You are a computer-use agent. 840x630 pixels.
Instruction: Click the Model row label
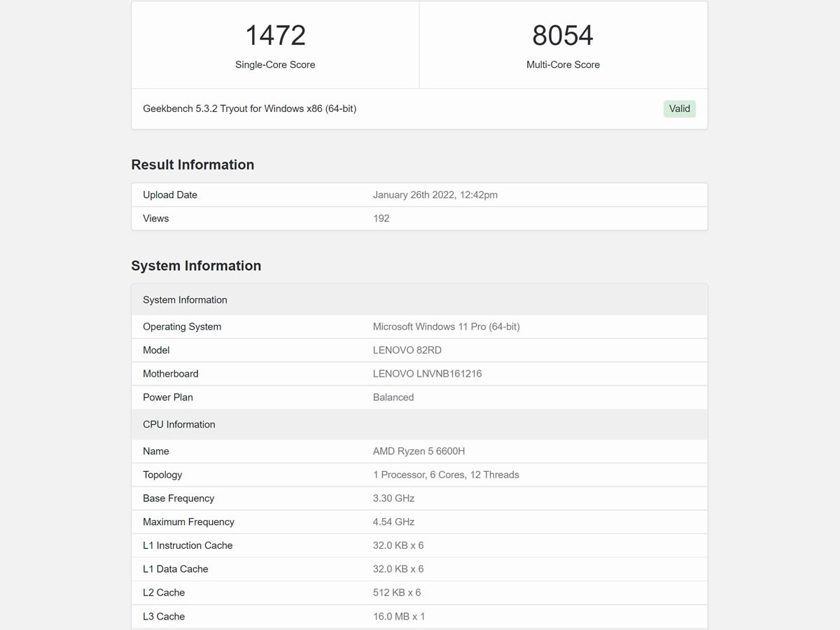(x=156, y=350)
